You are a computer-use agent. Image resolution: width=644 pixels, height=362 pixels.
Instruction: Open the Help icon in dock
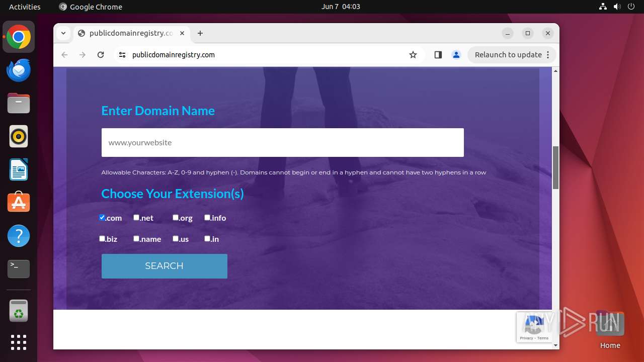pyautogui.click(x=19, y=236)
